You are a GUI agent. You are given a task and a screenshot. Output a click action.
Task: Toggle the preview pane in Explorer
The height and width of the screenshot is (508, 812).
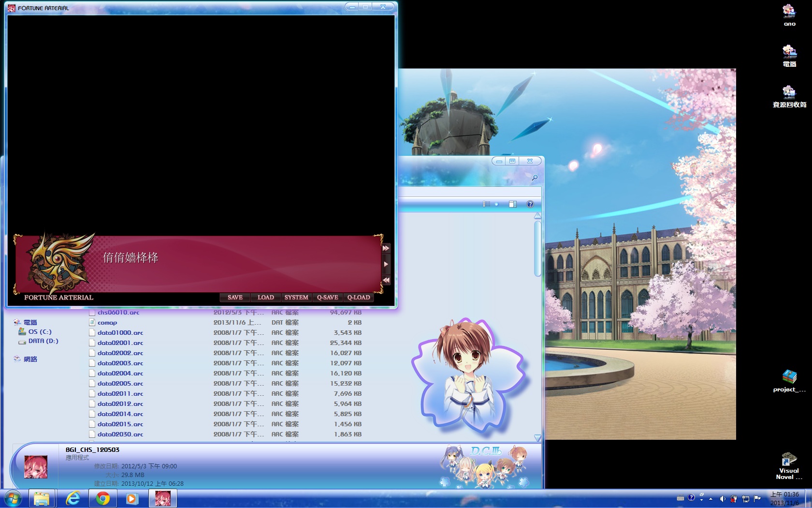513,204
